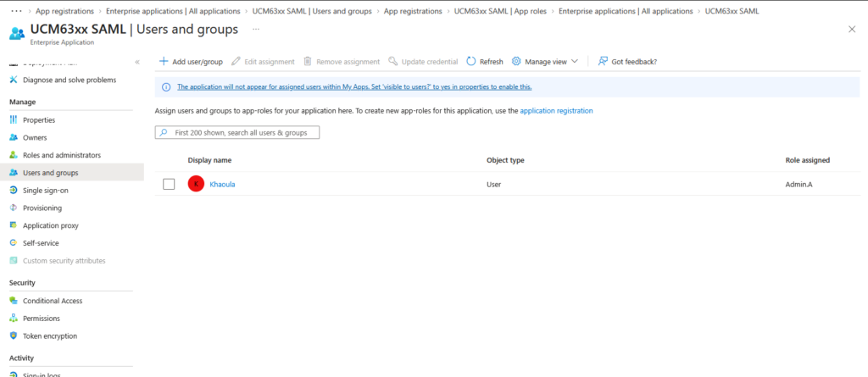Click the Single sign-on icon
868x377 pixels.
point(14,190)
